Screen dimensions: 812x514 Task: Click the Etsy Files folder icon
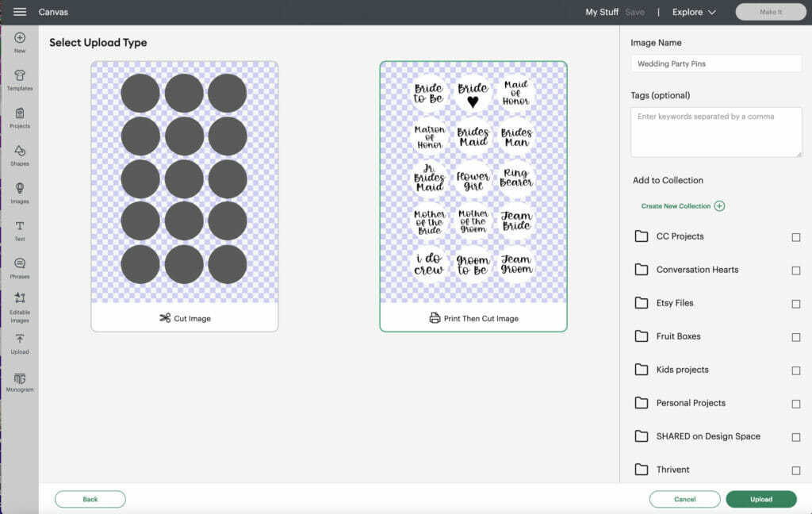click(641, 302)
